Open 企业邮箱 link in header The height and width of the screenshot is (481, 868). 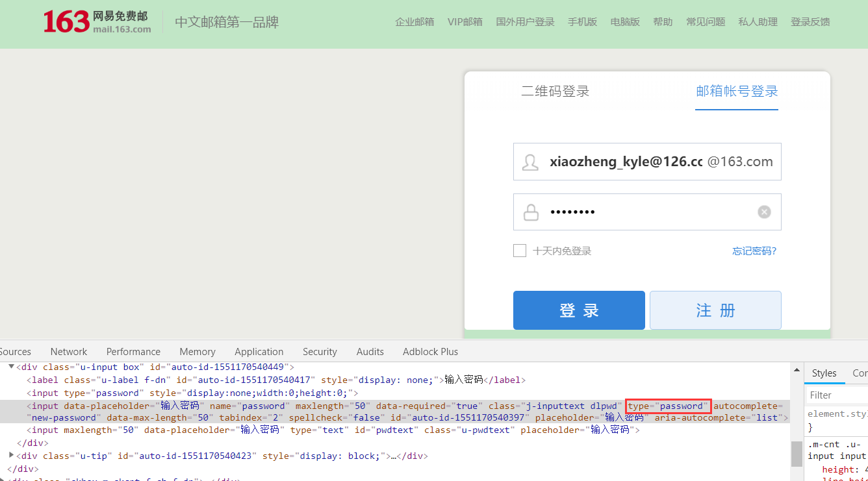coord(415,21)
